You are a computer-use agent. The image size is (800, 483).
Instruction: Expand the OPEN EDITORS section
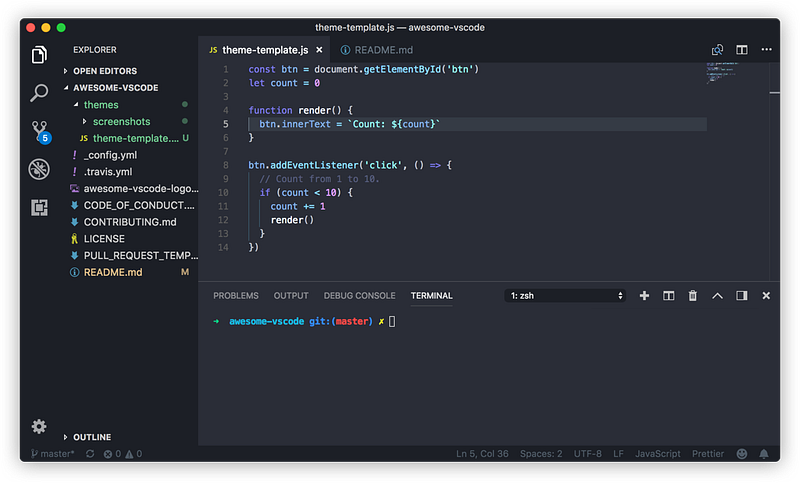point(105,71)
